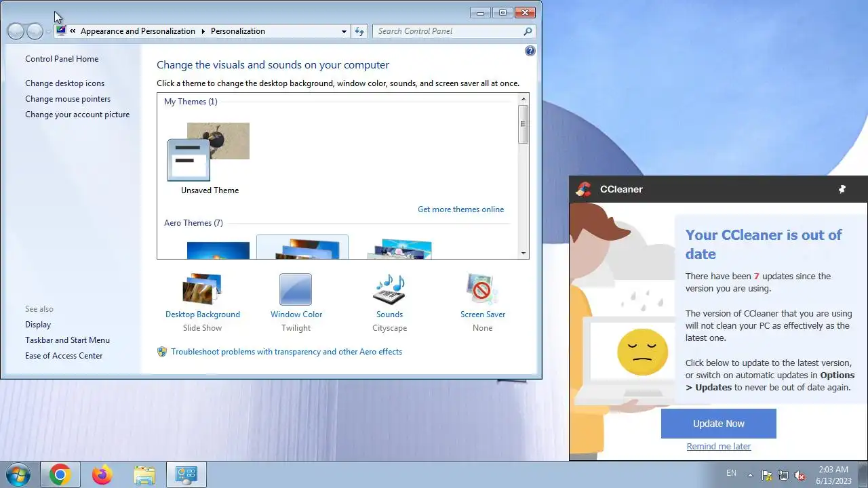Viewport: 868px width, 488px height.
Task: Open the Display link under See also
Action: point(38,325)
